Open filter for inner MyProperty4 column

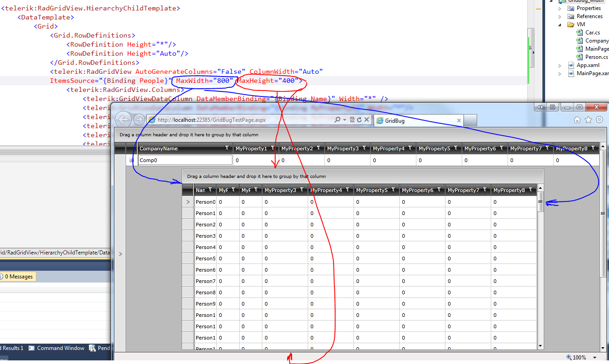coord(348,190)
